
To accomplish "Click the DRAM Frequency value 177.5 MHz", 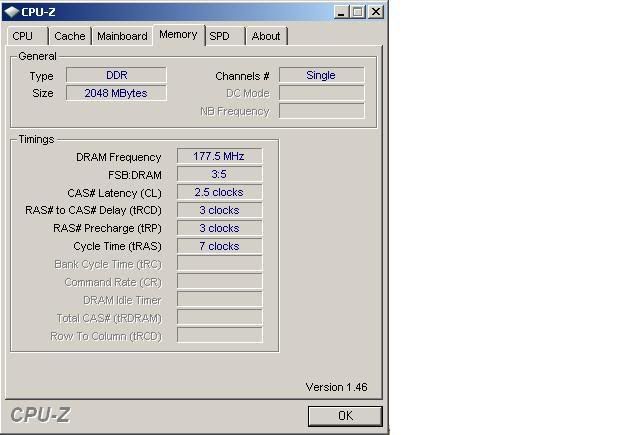I will click(x=219, y=156).
